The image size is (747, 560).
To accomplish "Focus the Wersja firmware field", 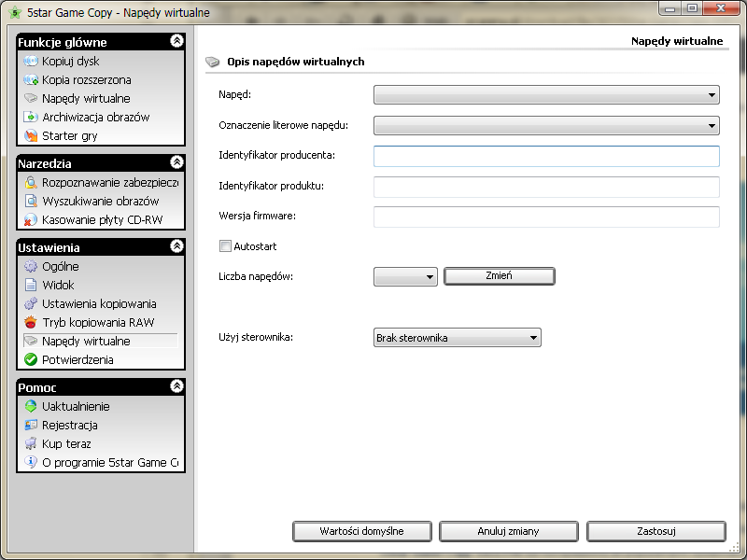I will (546, 217).
